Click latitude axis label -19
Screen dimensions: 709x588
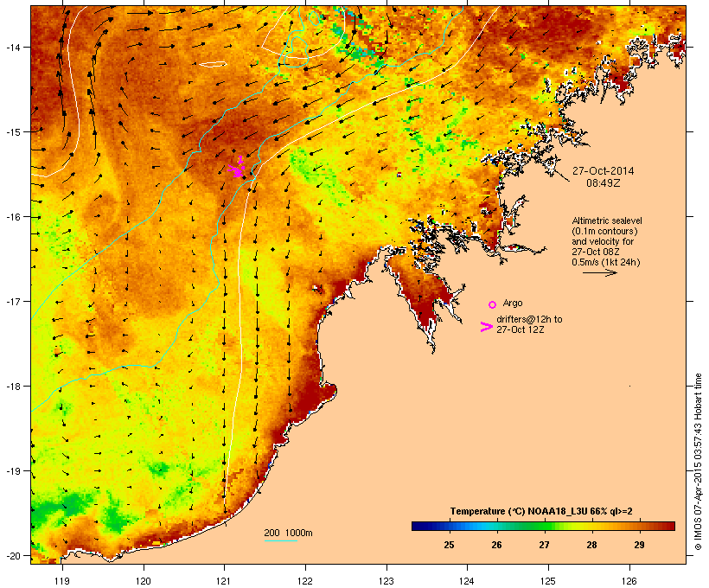pyautogui.click(x=13, y=471)
